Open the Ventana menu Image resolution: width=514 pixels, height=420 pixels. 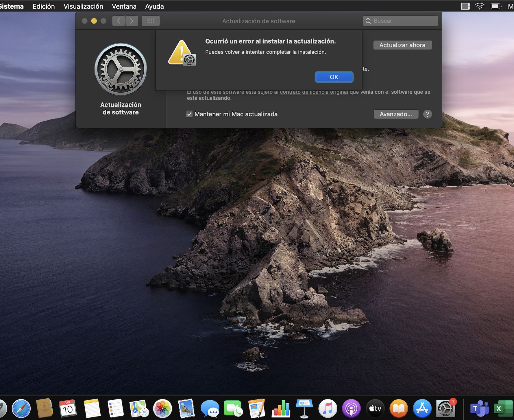point(124,6)
